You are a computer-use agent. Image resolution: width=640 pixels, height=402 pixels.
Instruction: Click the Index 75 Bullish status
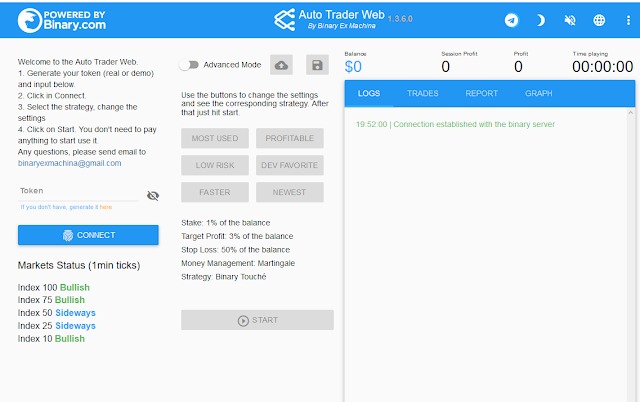point(51,300)
